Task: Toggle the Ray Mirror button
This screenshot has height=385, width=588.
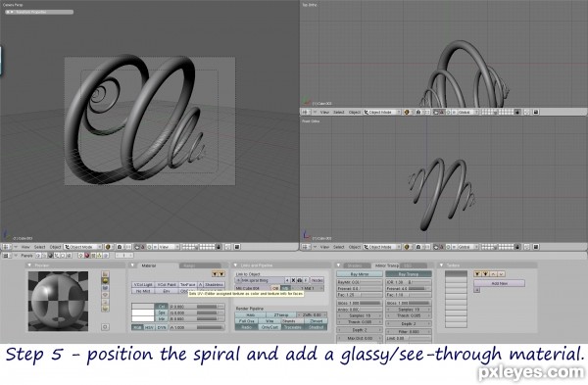Action: [x=360, y=274]
